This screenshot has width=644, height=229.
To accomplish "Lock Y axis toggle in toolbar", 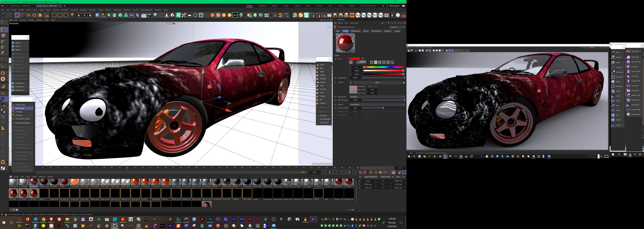I will pyautogui.click(x=60, y=15).
